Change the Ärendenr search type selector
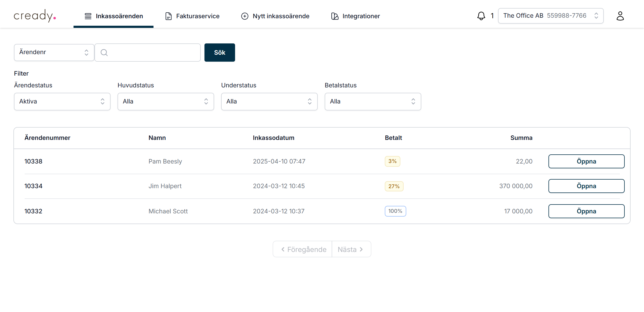Image resolution: width=644 pixels, height=312 pixels. [54, 52]
